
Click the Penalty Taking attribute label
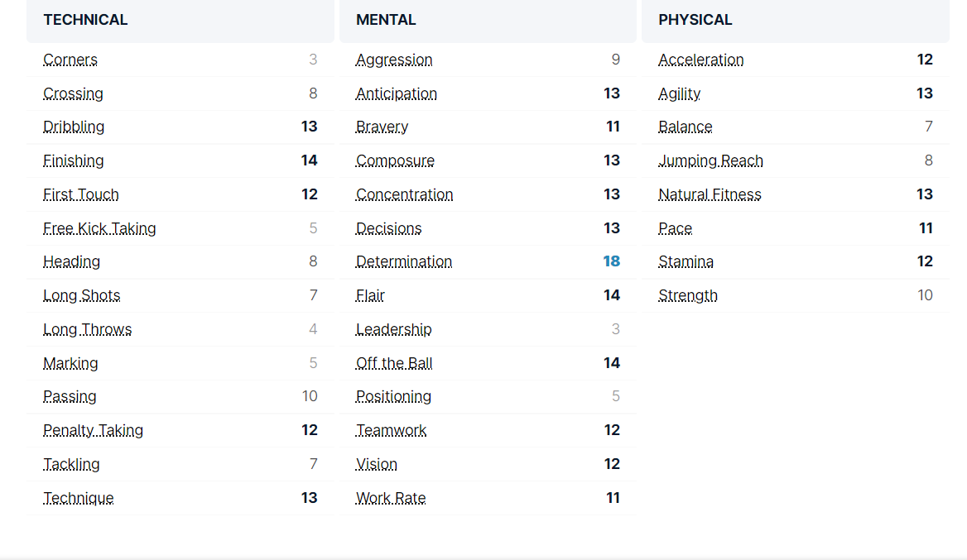click(93, 430)
